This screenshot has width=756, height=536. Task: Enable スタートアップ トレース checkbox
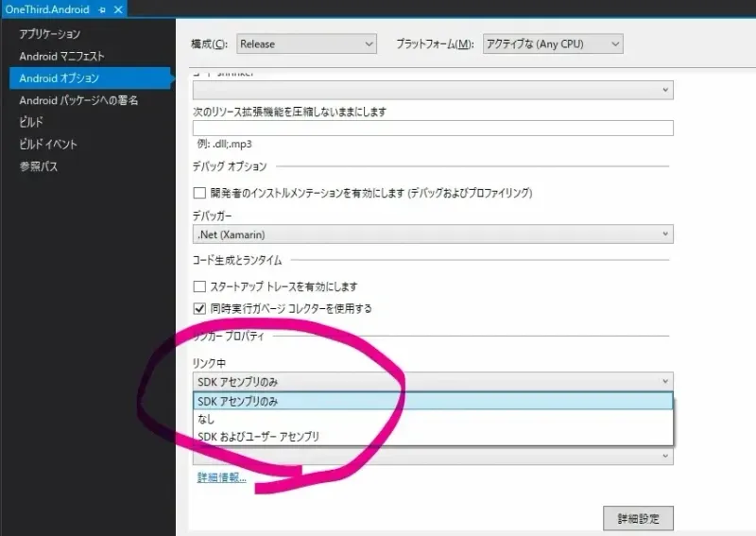(x=199, y=286)
